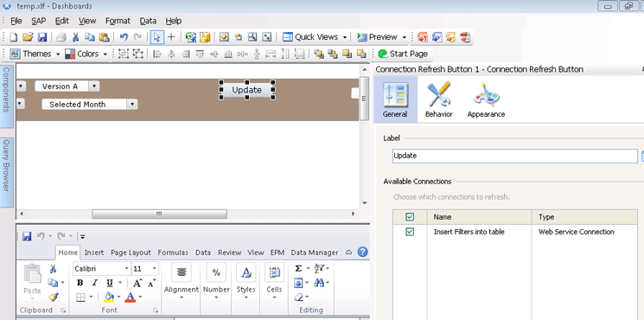Click the Import spreadsheet Excel icon
Image resolution: width=644 pixels, height=320 pixels.
click(190, 37)
